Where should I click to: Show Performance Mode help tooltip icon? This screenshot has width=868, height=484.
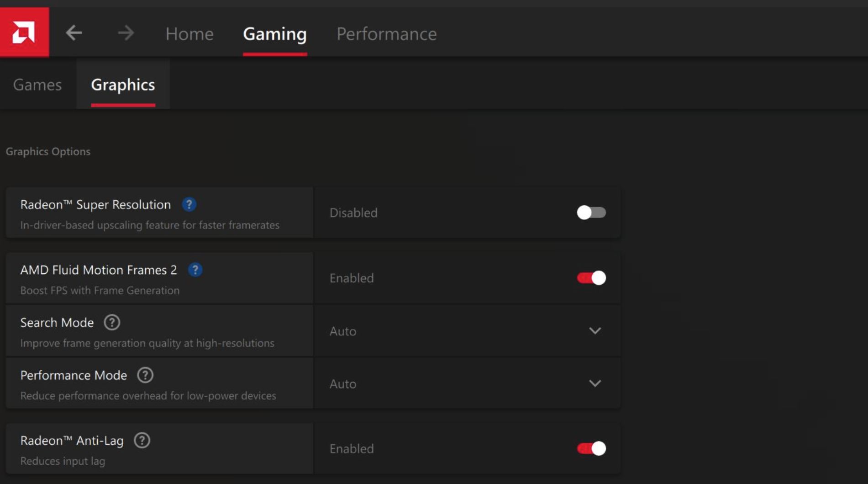click(145, 375)
